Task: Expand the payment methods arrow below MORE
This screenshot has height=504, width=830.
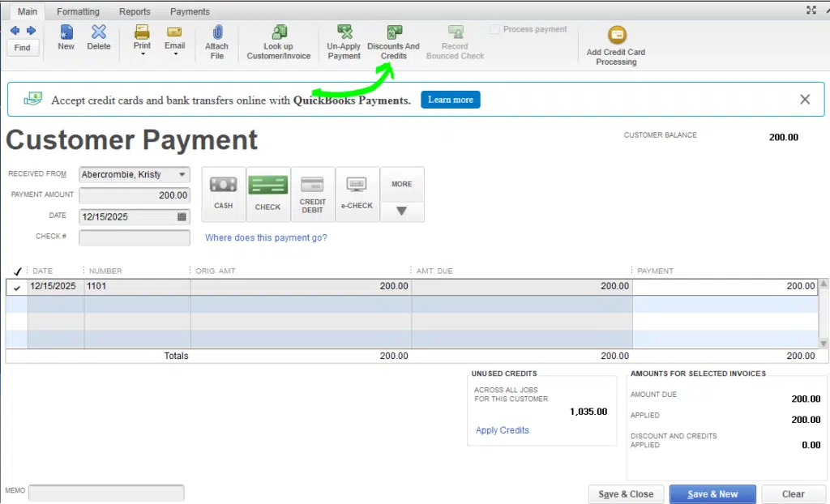Action: pos(402,211)
